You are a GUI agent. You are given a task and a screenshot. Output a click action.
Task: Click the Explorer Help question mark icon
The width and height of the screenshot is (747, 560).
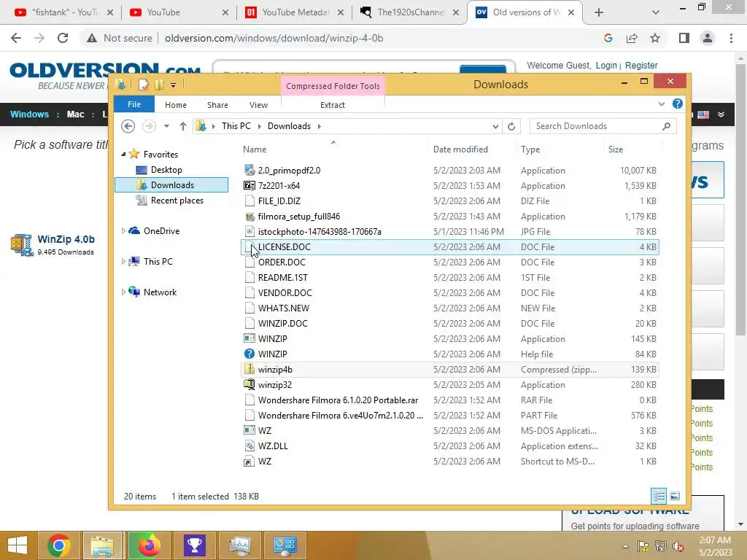click(x=678, y=104)
